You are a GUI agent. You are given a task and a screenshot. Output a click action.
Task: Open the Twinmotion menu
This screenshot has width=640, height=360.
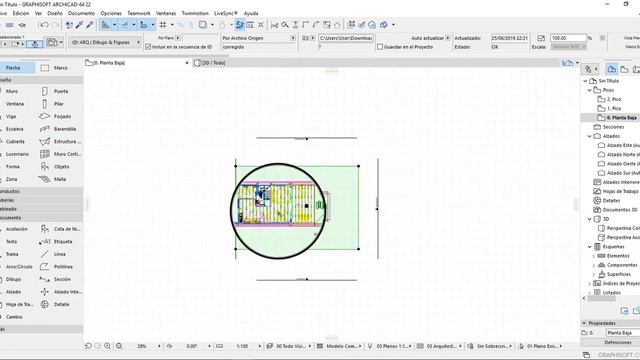(x=195, y=13)
